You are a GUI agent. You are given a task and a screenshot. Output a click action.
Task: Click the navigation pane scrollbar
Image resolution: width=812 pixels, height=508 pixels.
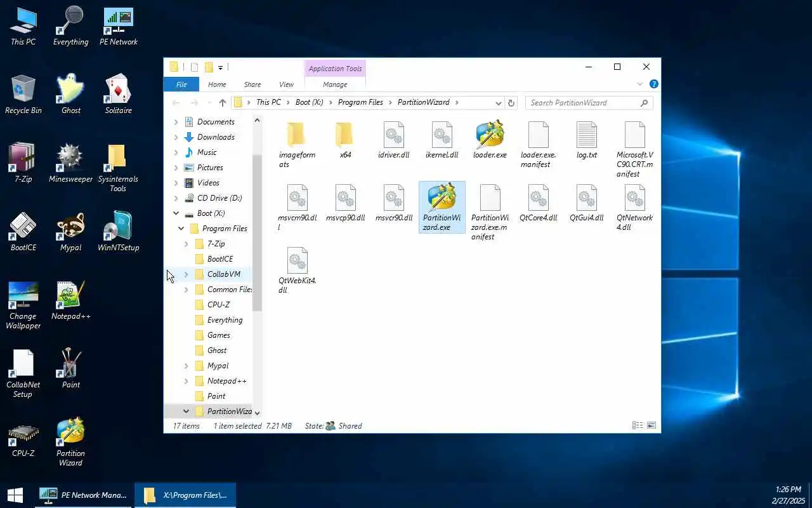(x=257, y=232)
